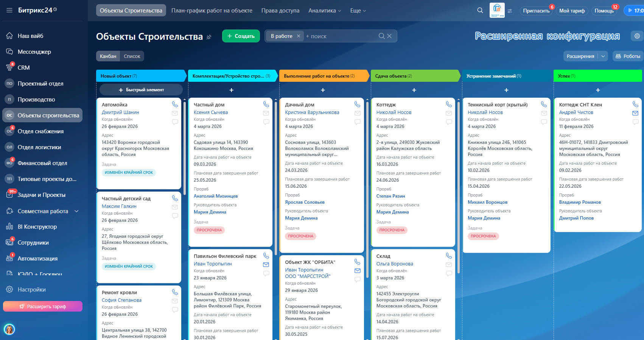Viewport: 644px width, 340px height.
Task: Open user avatar in bottom-left
Action: [x=9, y=329]
